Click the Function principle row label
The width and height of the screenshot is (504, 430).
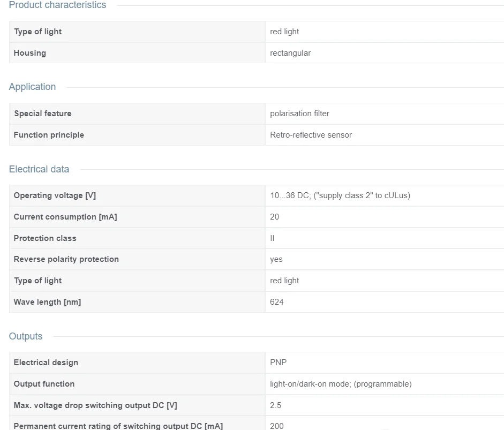click(x=49, y=135)
